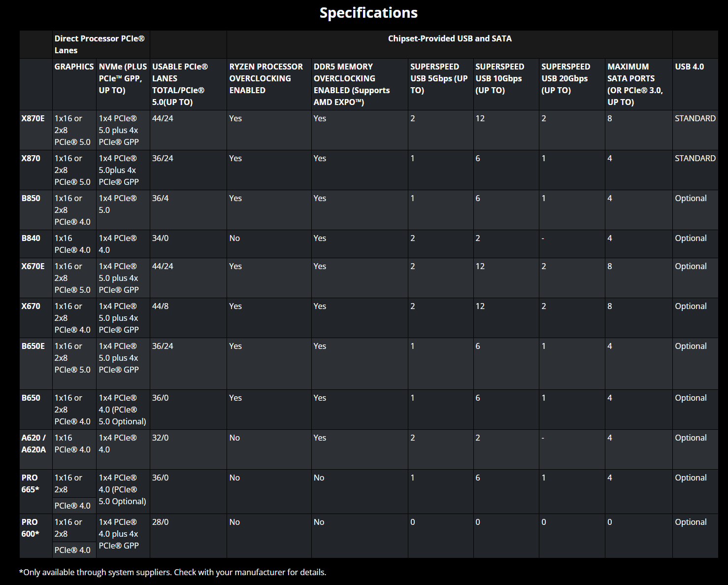The height and width of the screenshot is (585, 728).
Task: Select the "A620 / A620A" row label
Action: (34, 444)
